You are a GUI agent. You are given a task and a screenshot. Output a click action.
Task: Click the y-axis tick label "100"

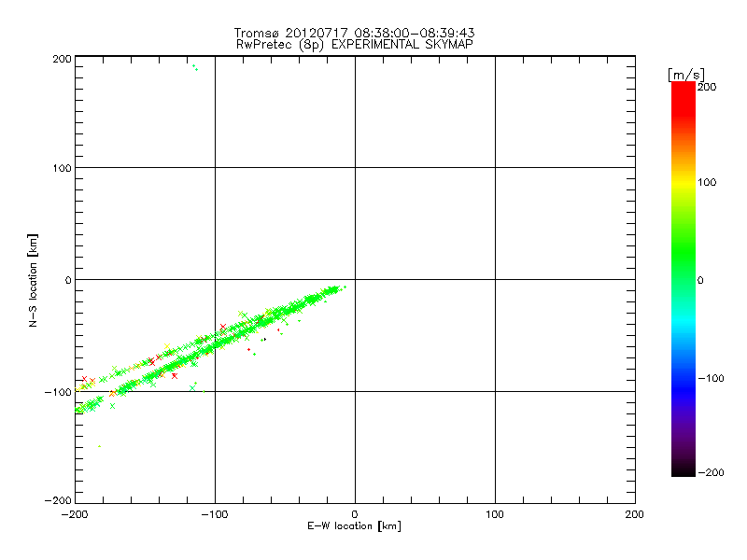pos(62,168)
